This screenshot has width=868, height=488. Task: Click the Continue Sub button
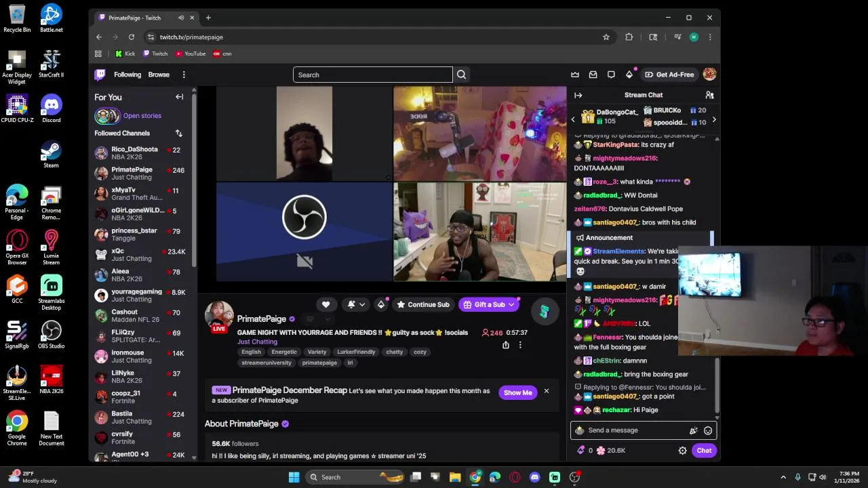(x=423, y=304)
